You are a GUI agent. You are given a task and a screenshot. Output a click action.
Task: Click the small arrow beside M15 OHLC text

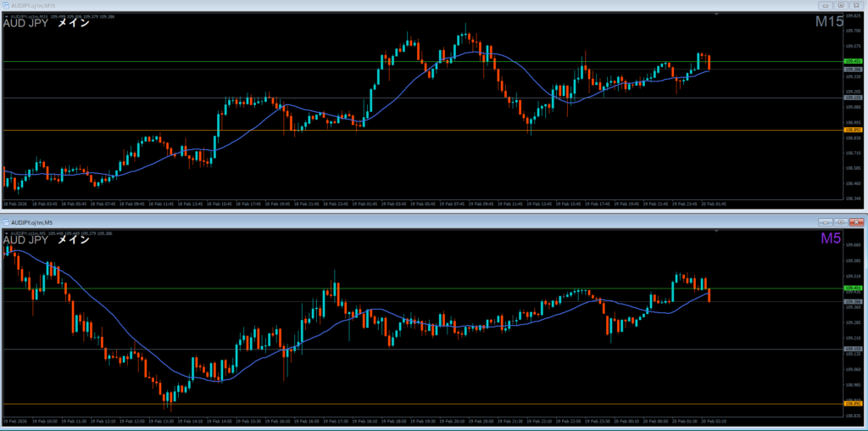pyautogui.click(x=6, y=16)
